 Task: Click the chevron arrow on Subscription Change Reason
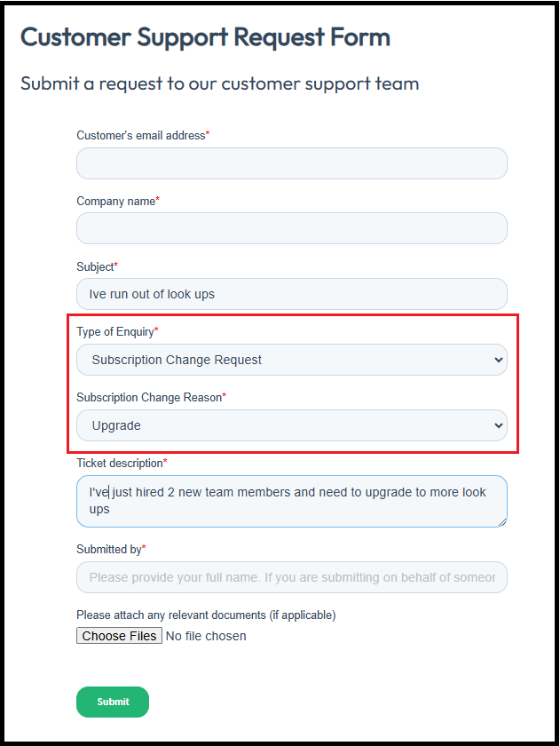tap(498, 425)
